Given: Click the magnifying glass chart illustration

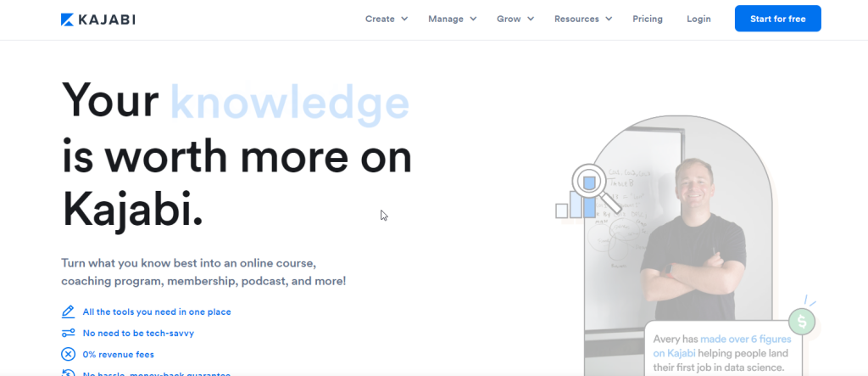Looking at the screenshot, I should click(587, 191).
